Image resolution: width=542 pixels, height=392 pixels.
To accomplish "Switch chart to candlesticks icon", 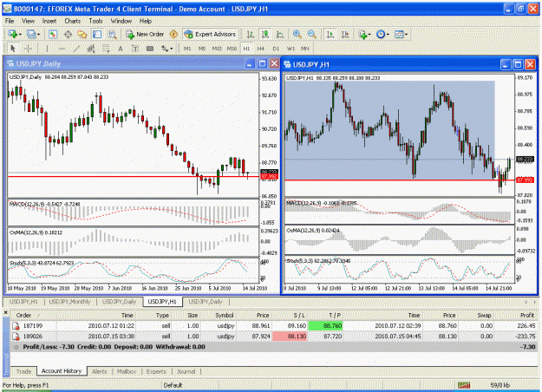I will (x=265, y=34).
